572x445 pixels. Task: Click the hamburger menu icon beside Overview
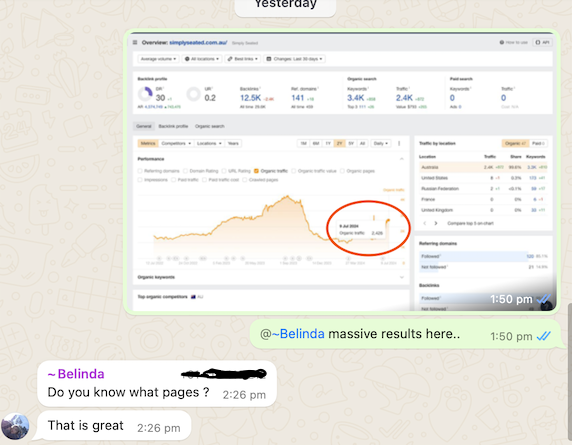click(135, 42)
